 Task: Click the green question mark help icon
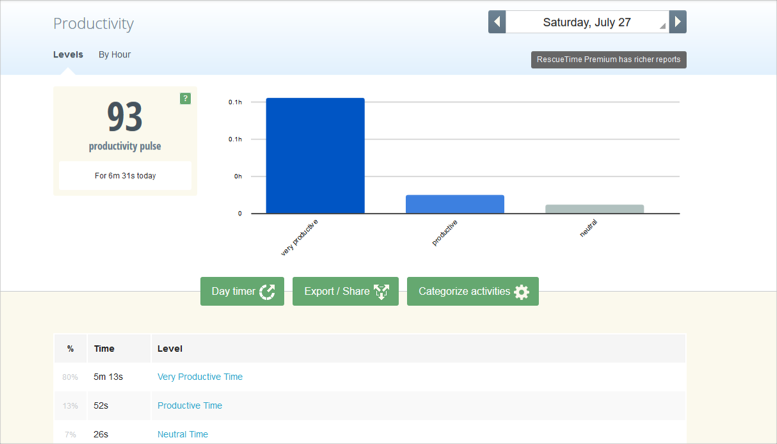(185, 98)
